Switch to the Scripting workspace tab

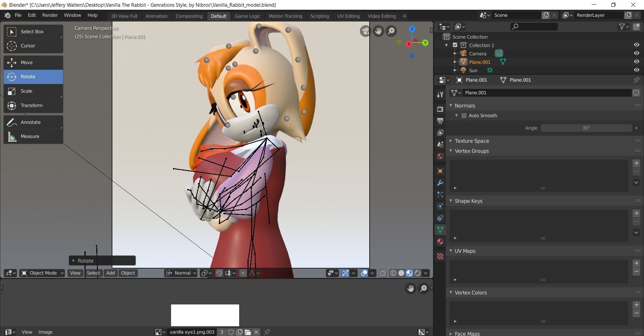point(320,16)
